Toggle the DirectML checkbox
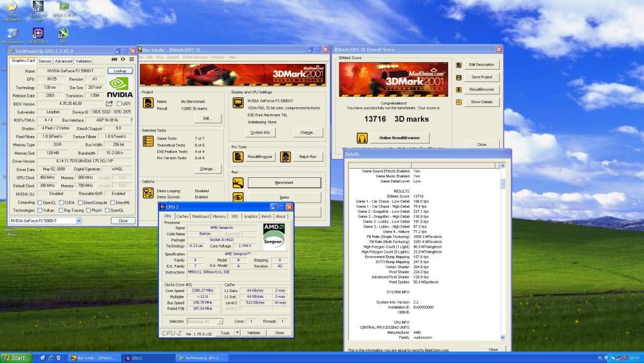 click(113, 202)
